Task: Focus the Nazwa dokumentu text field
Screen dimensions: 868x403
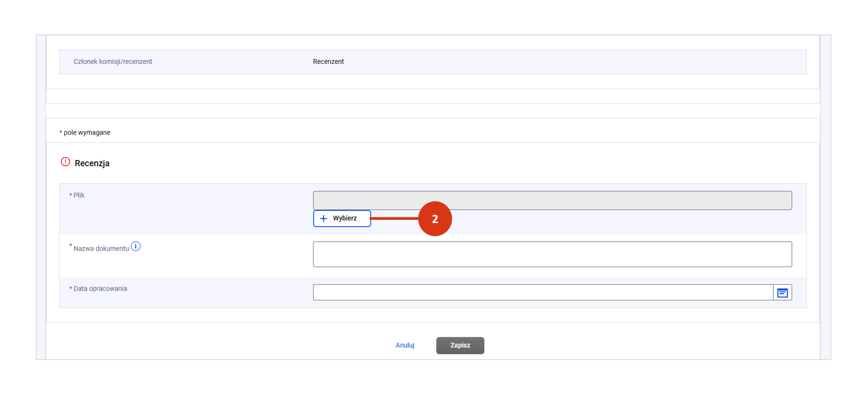Action: (552, 254)
